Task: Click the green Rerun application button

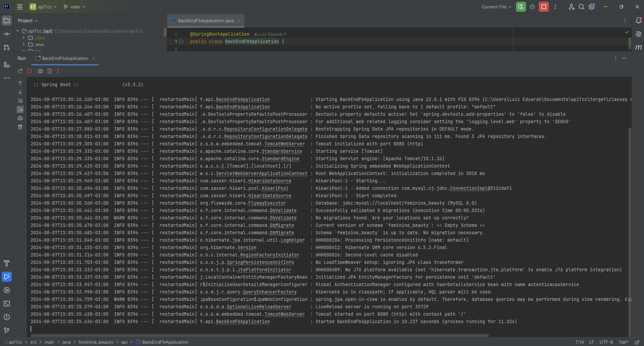Action: [521, 7]
